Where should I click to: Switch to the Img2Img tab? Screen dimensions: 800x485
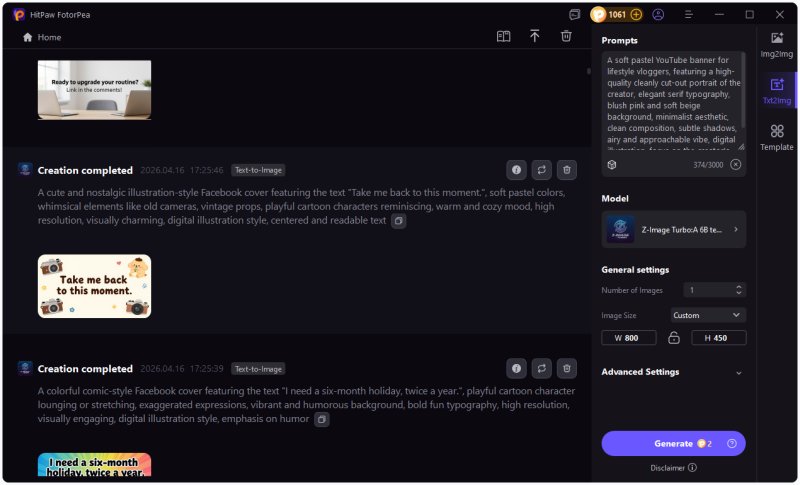click(777, 45)
